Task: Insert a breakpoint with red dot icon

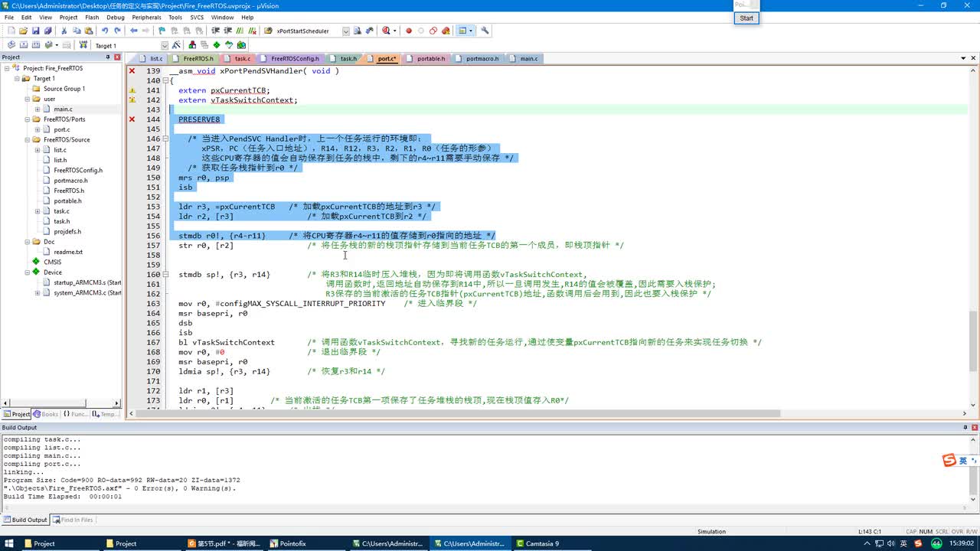Action: [409, 31]
